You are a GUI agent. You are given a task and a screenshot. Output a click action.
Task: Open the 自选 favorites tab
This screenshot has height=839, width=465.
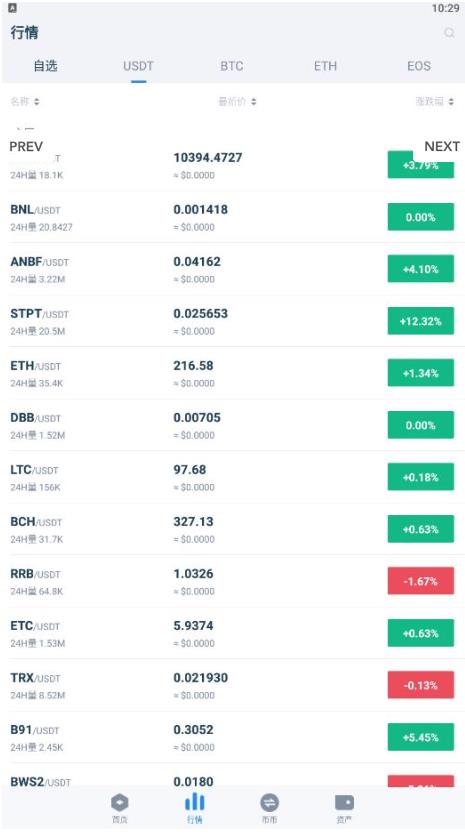pyautogui.click(x=45, y=66)
